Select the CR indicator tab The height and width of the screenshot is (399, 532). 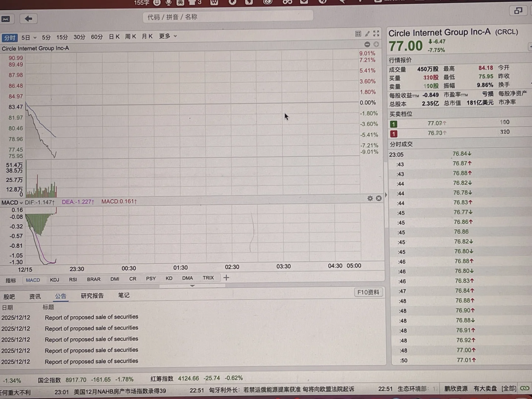click(133, 279)
